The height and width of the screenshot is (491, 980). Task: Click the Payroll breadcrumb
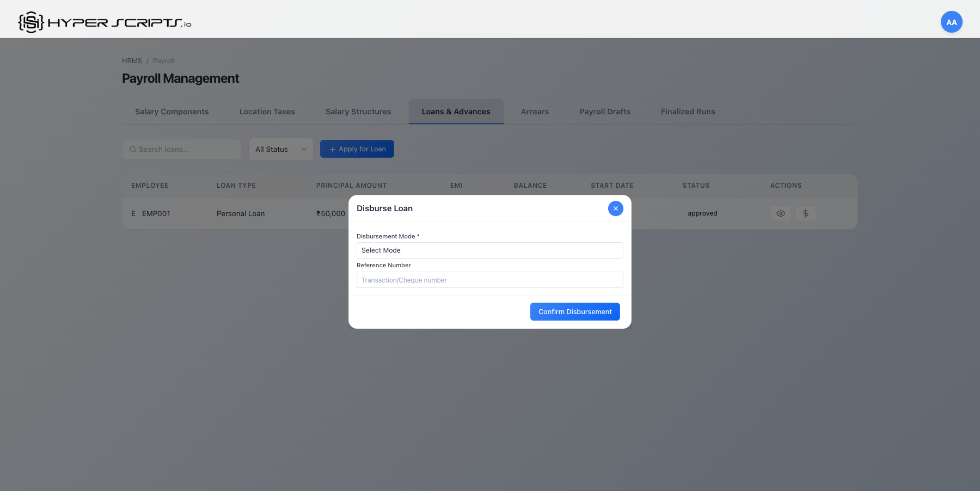pyautogui.click(x=163, y=60)
